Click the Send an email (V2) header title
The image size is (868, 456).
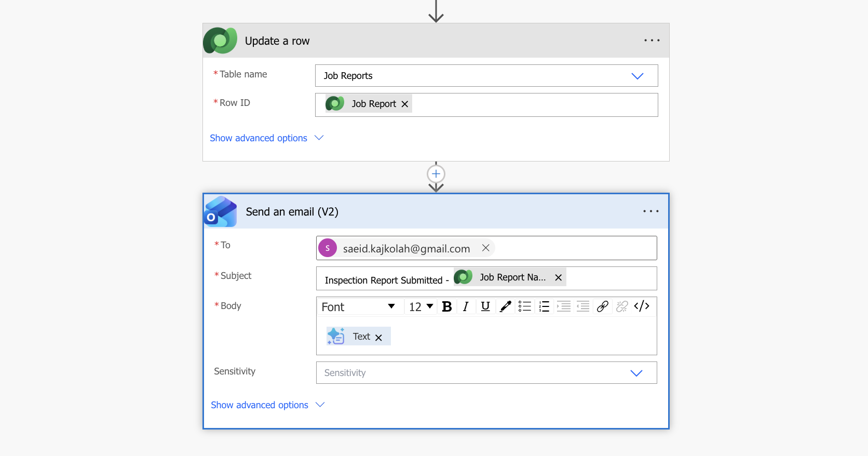[x=292, y=212]
